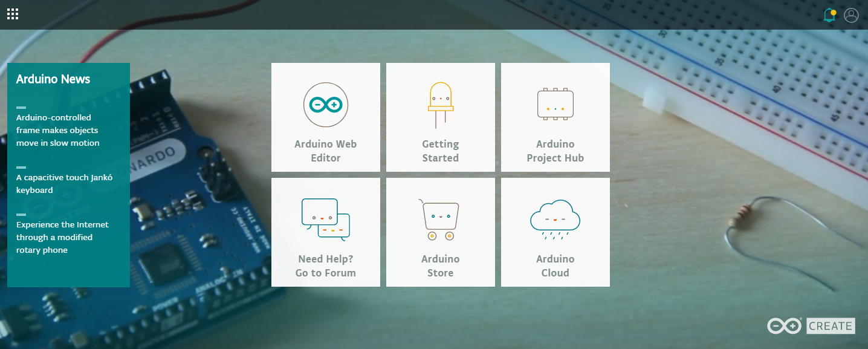The height and width of the screenshot is (349, 868).
Task: Open the Arduino Web Editor tile
Action: click(326, 117)
